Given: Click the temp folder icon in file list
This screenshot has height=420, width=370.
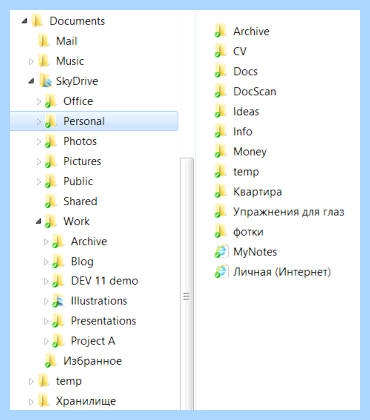Looking at the screenshot, I should 221,171.
